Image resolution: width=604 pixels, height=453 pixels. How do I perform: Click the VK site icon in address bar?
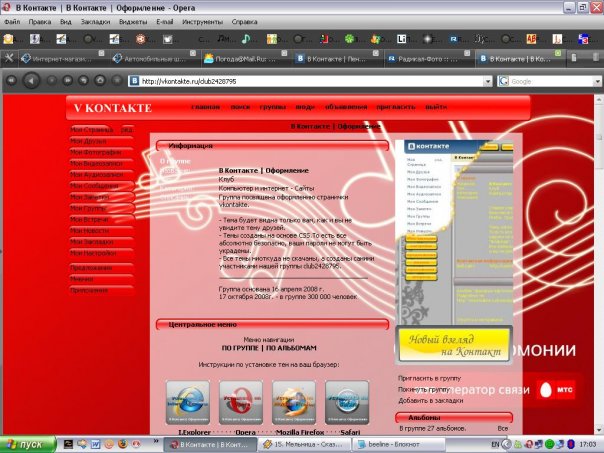click(134, 81)
